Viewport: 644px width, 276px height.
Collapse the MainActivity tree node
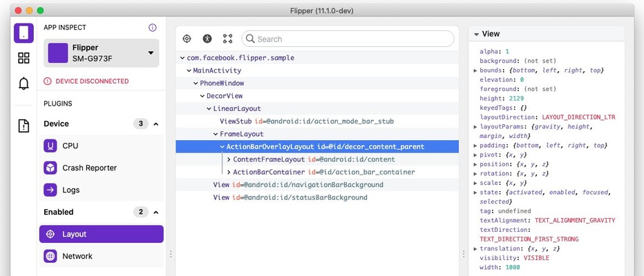(189, 70)
